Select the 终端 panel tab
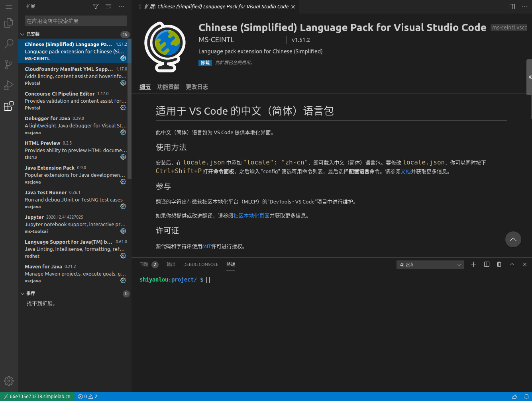The width and height of the screenshot is (532, 401). 231,264
